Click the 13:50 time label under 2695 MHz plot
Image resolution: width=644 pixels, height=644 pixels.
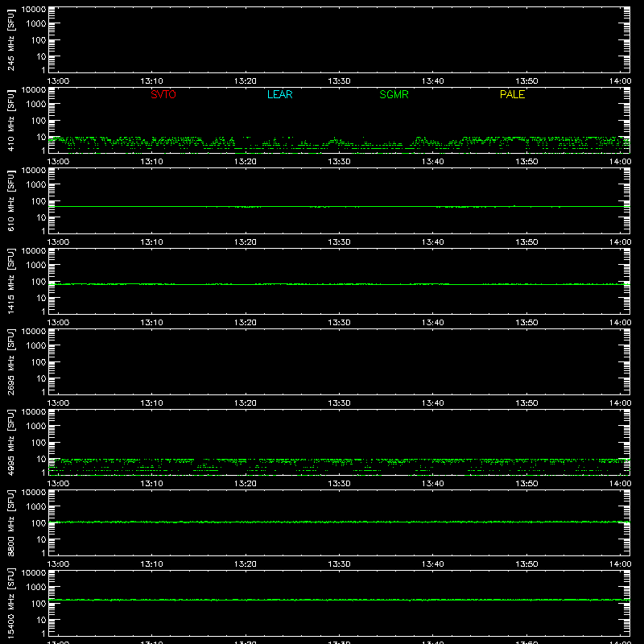[526, 403]
